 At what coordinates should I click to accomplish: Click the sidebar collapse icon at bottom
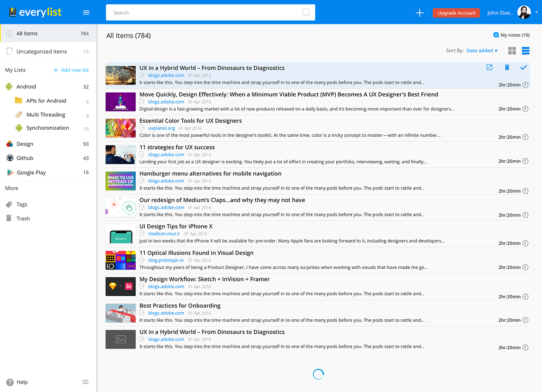[x=85, y=382]
